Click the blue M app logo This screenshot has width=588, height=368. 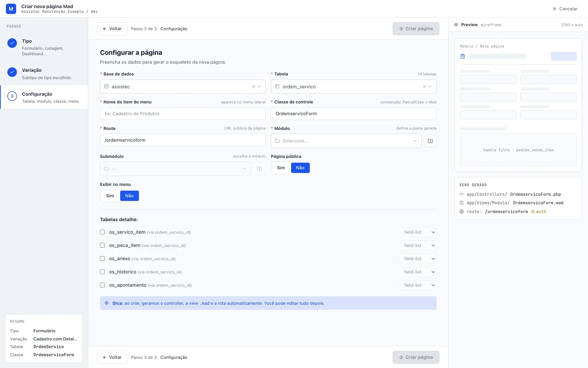11,9
